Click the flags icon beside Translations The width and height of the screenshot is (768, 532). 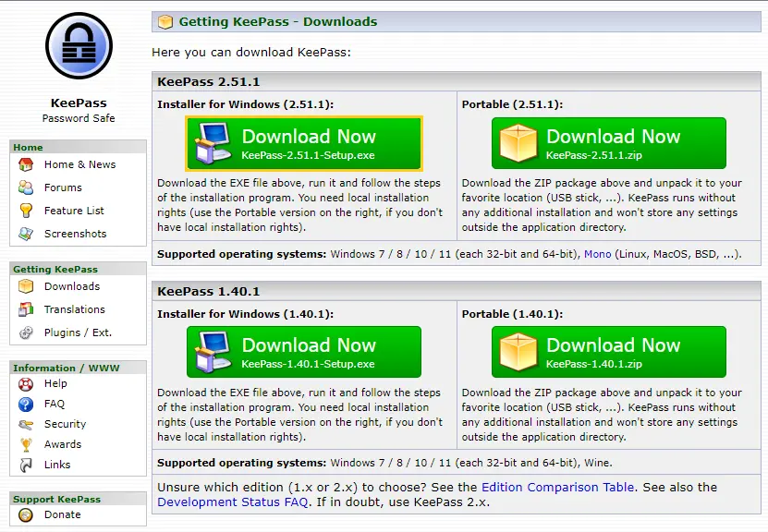point(26,309)
